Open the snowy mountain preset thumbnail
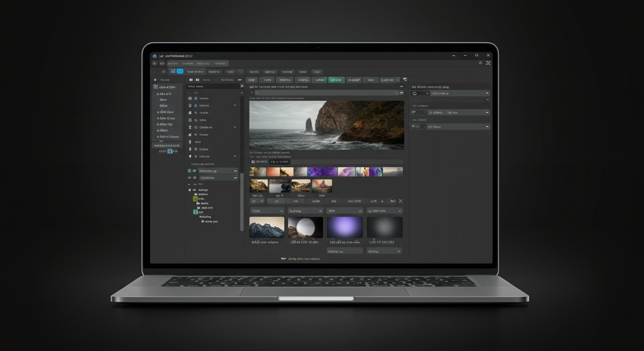This screenshot has width=644, height=351. (267, 227)
